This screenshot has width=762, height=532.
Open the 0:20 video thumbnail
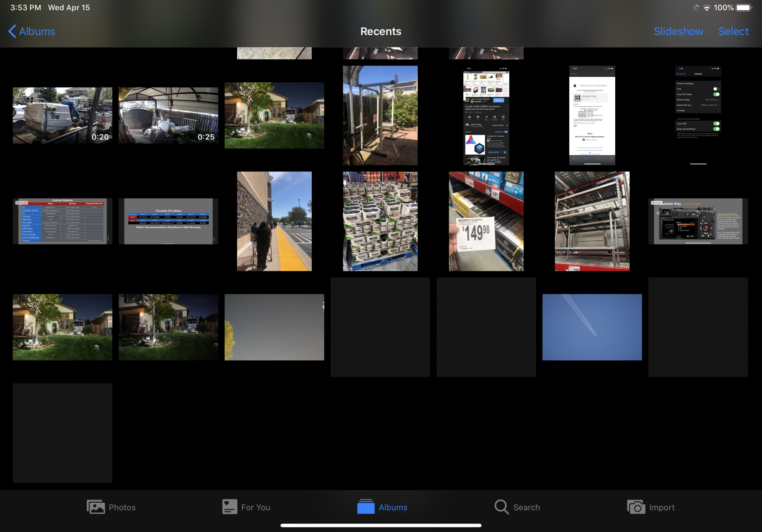62,115
